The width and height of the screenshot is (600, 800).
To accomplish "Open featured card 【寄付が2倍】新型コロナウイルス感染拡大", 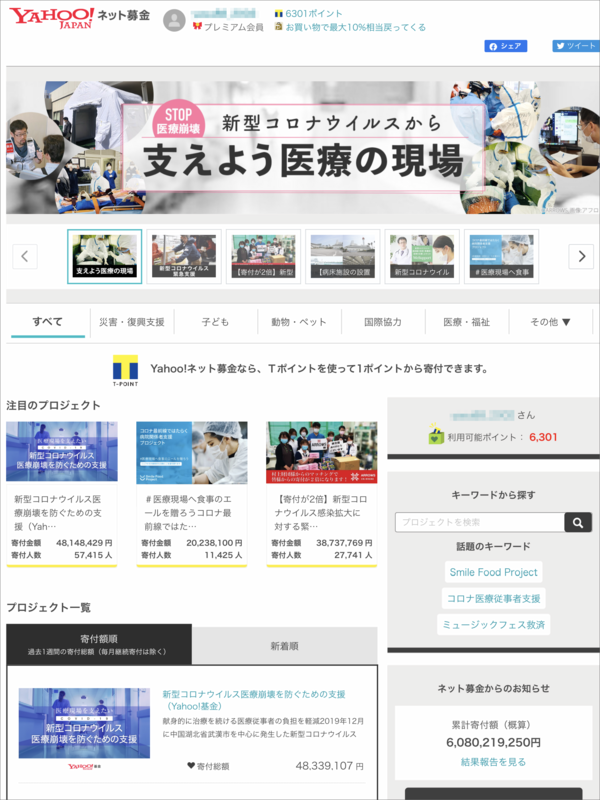I will [x=322, y=493].
